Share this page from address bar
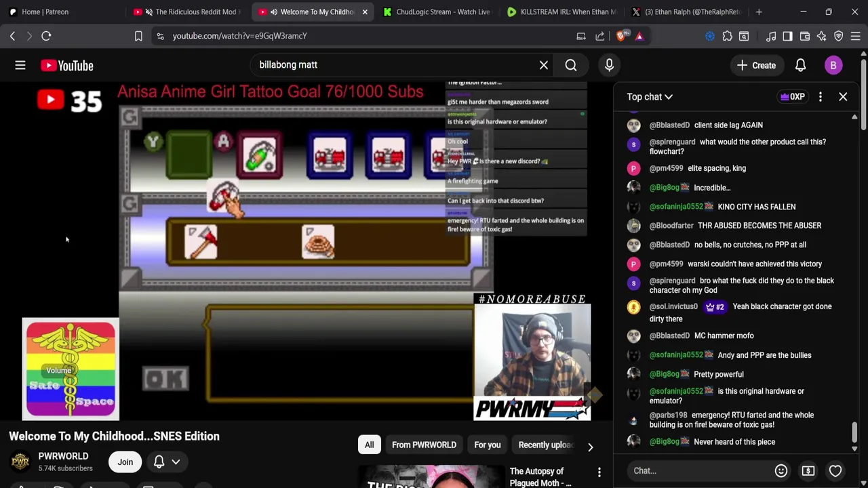868x488 pixels. 600,36
